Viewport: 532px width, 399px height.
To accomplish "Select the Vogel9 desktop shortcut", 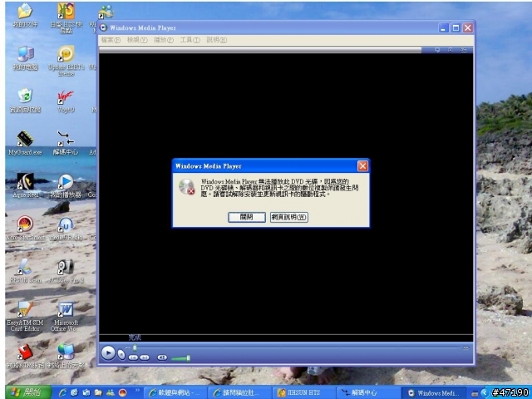I will pos(66,101).
